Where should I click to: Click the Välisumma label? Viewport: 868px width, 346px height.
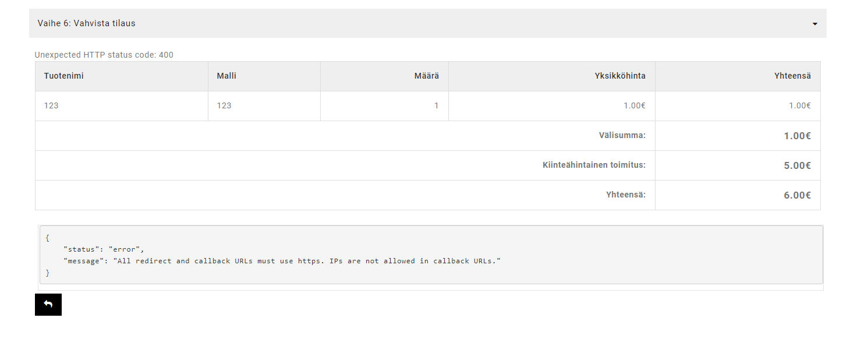[622, 135]
